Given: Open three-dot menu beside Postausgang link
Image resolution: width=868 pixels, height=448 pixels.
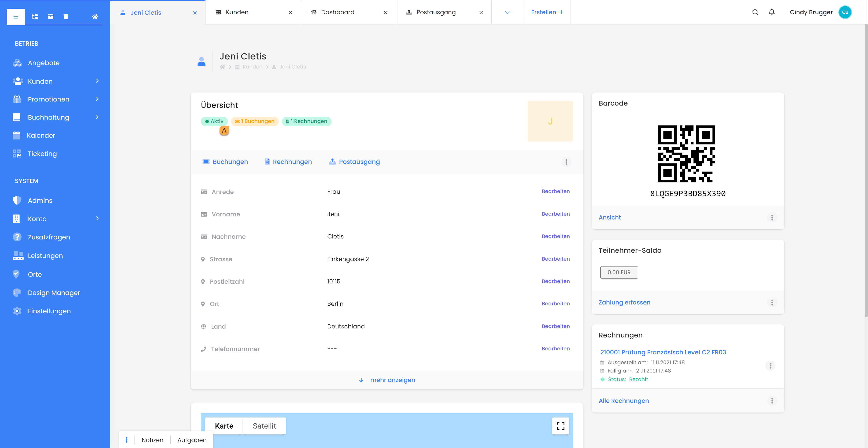Looking at the screenshot, I should click(566, 162).
